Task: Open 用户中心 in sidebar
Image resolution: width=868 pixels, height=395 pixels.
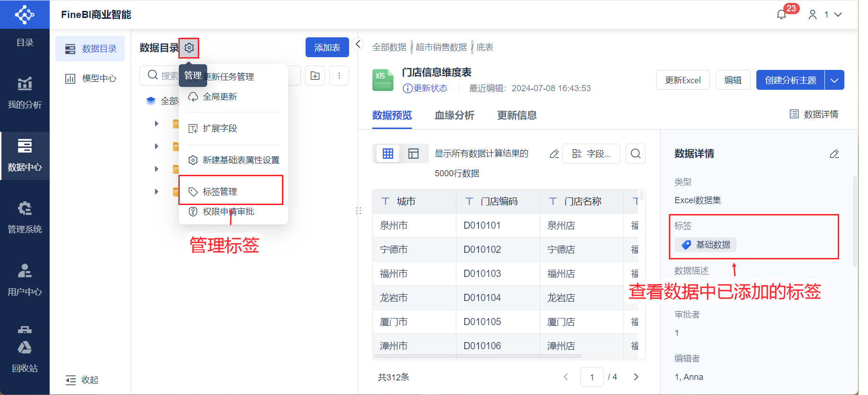Action: 25,280
